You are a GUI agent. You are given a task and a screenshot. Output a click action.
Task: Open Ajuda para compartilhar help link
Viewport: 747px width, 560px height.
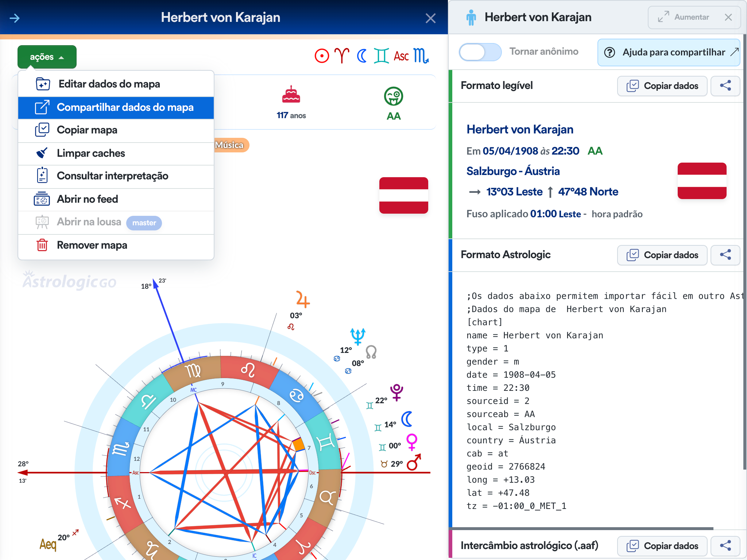coord(669,52)
